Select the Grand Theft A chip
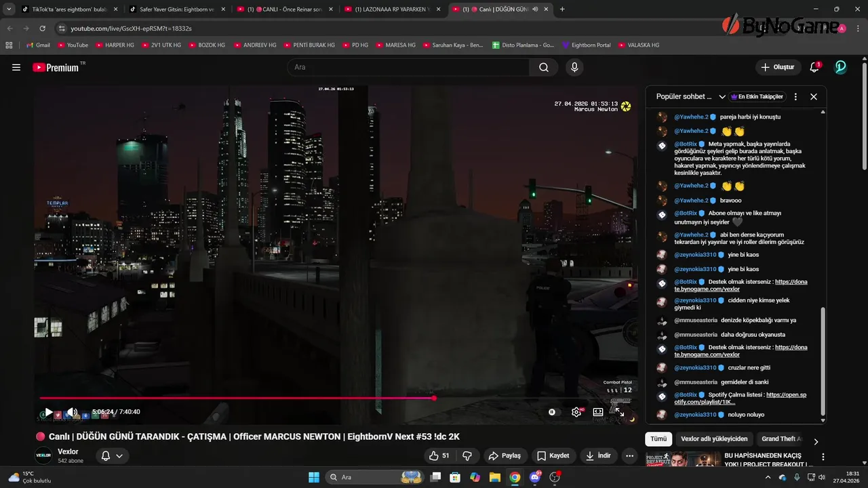The width and height of the screenshot is (868, 488). pos(781,439)
